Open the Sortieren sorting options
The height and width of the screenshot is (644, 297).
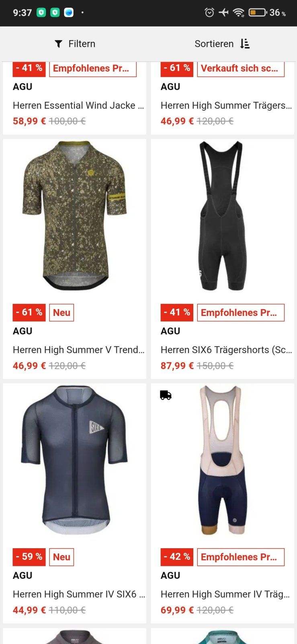pyautogui.click(x=222, y=43)
